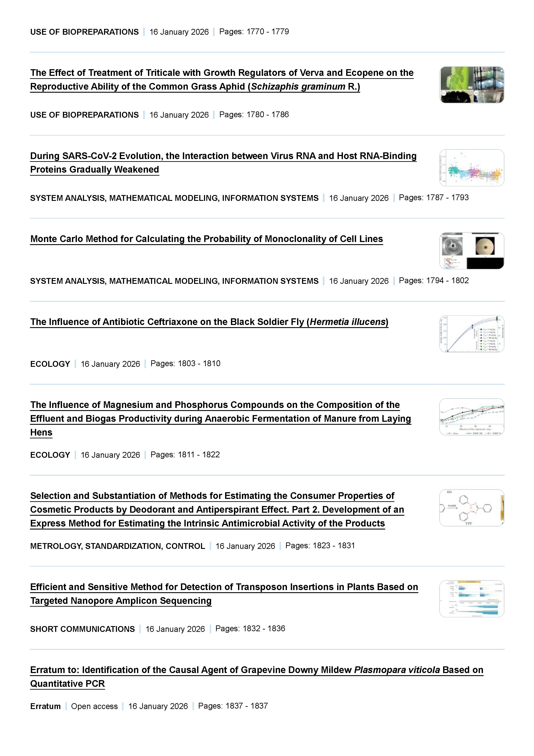Open the Deodorant and Antiperspirant Effect article
Screen dimensions: 534x756
[x=212, y=495]
